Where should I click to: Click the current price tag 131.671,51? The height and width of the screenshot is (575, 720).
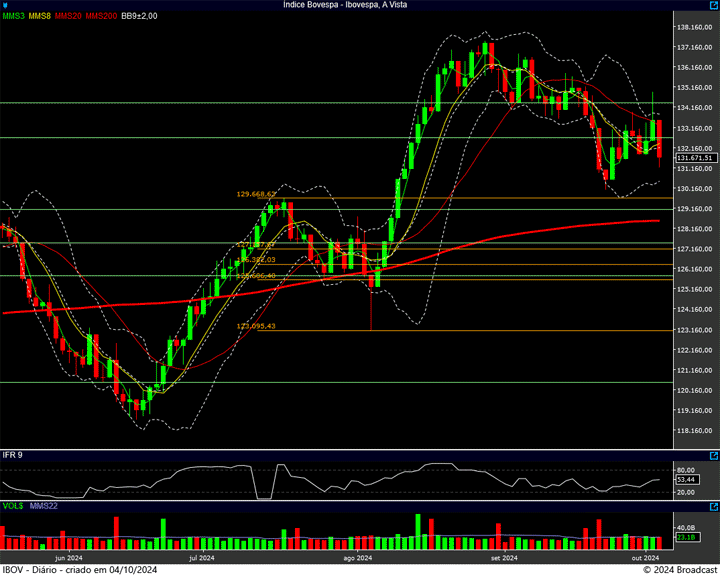695,158
